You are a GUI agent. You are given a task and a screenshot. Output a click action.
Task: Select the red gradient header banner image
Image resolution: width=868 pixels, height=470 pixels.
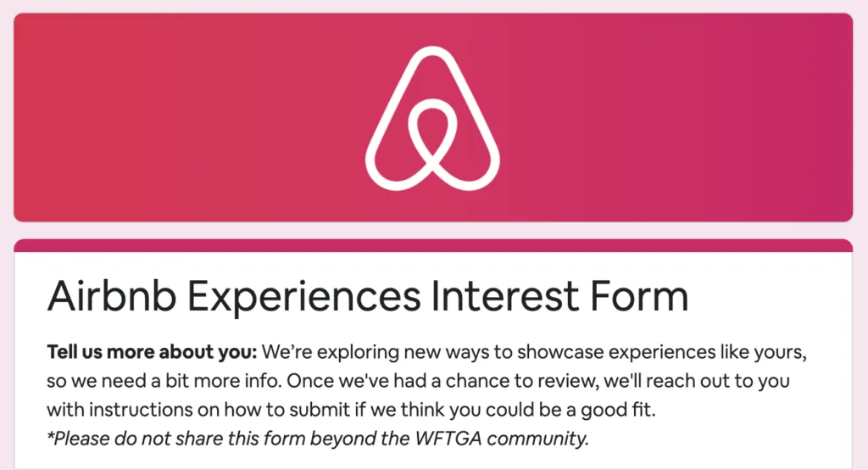433,117
